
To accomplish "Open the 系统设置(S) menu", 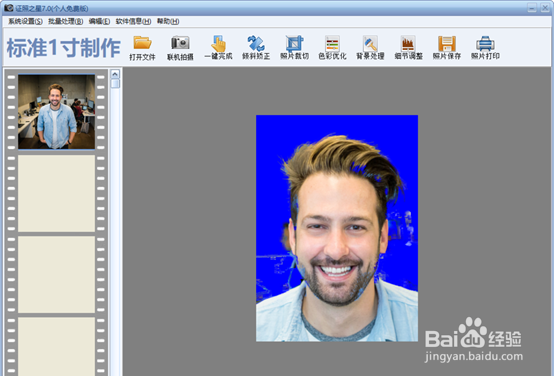I will coord(25,22).
